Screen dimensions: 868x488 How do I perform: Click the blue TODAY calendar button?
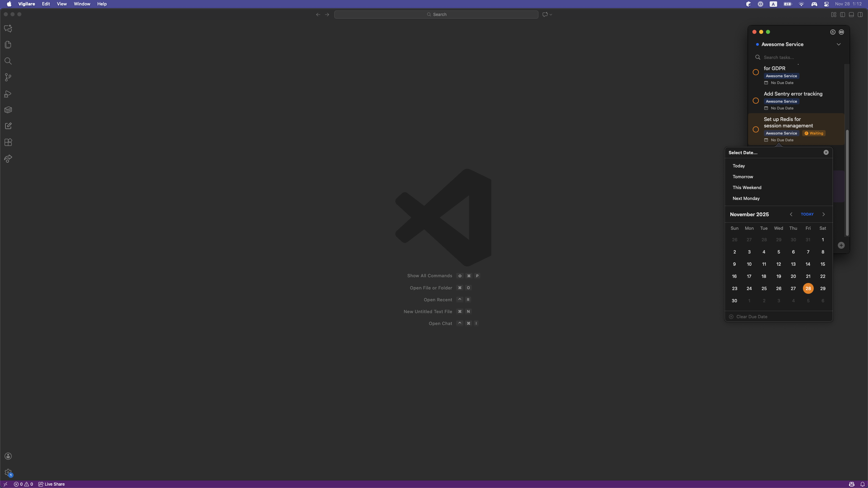[x=807, y=214]
